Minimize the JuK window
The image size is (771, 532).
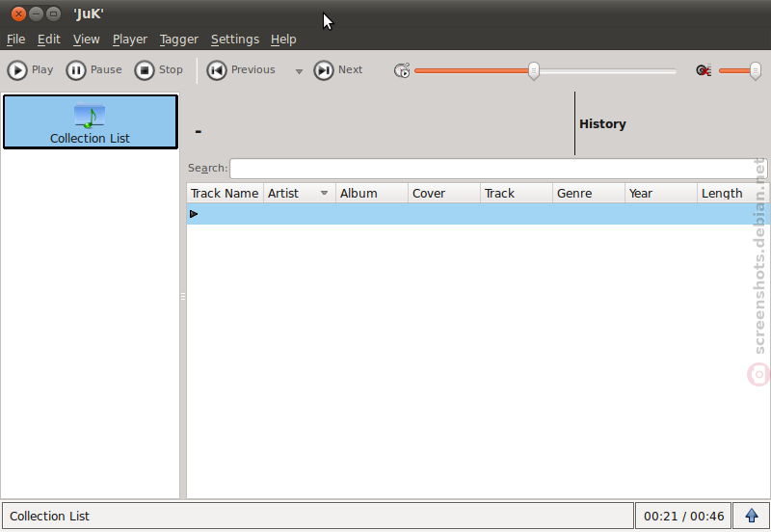[36, 13]
